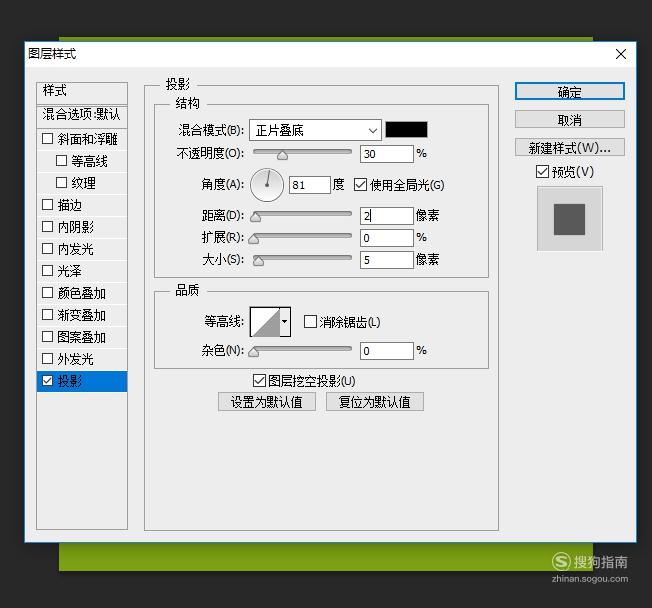Click the 大小 input field showing 5
This screenshot has height=608, width=652.
pos(387,260)
